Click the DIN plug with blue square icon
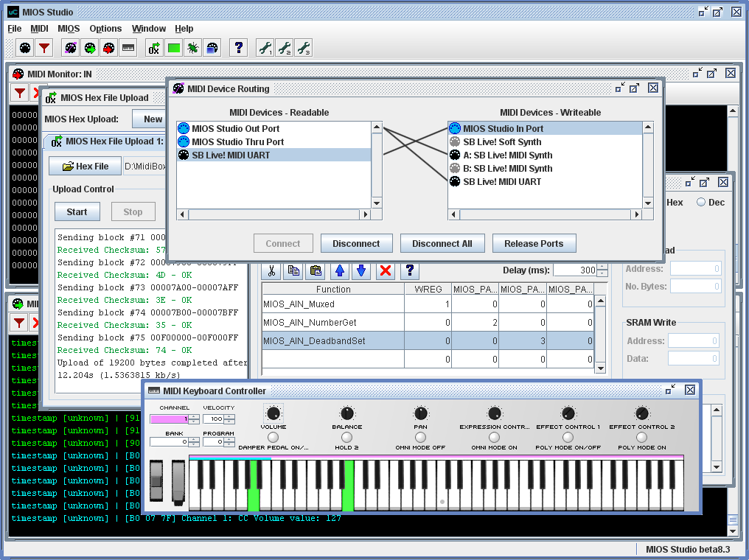This screenshot has width=749, height=560. point(212,48)
